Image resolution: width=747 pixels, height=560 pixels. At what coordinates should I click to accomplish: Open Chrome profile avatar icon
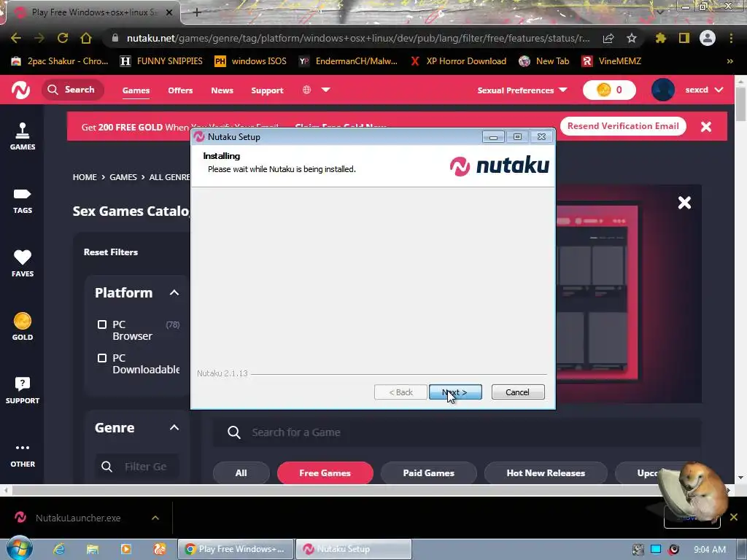708,38
